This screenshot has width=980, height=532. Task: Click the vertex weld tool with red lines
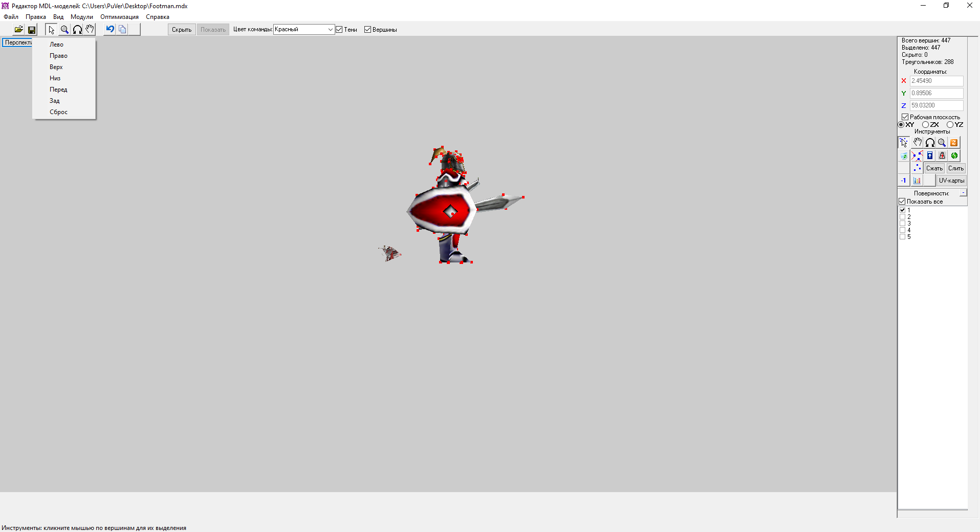point(917,156)
